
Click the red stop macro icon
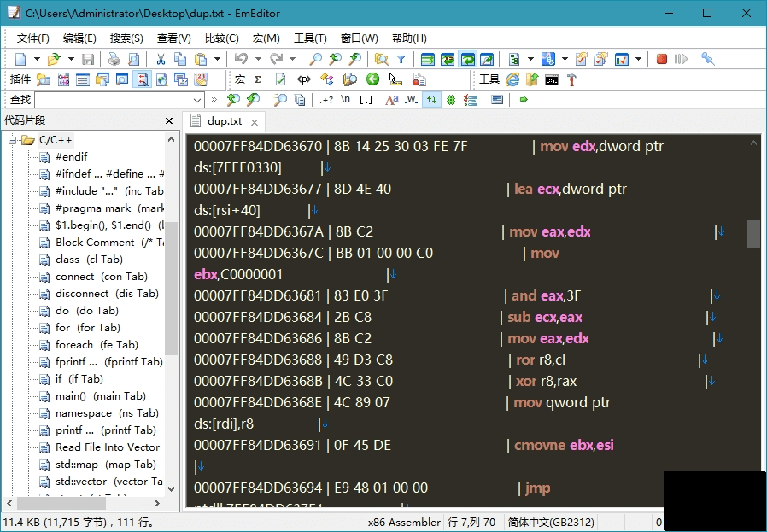tap(662, 59)
